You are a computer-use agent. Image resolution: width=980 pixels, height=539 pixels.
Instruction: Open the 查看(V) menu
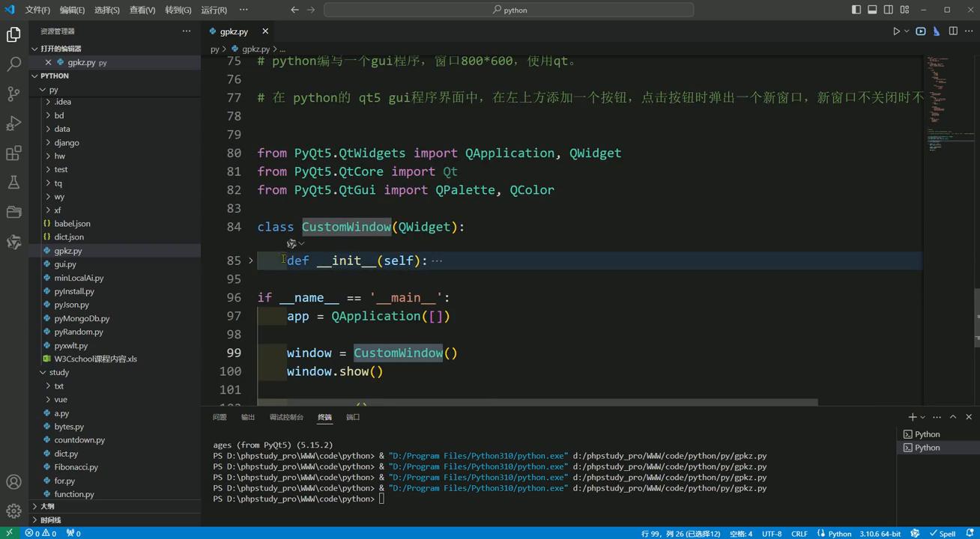click(x=142, y=10)
